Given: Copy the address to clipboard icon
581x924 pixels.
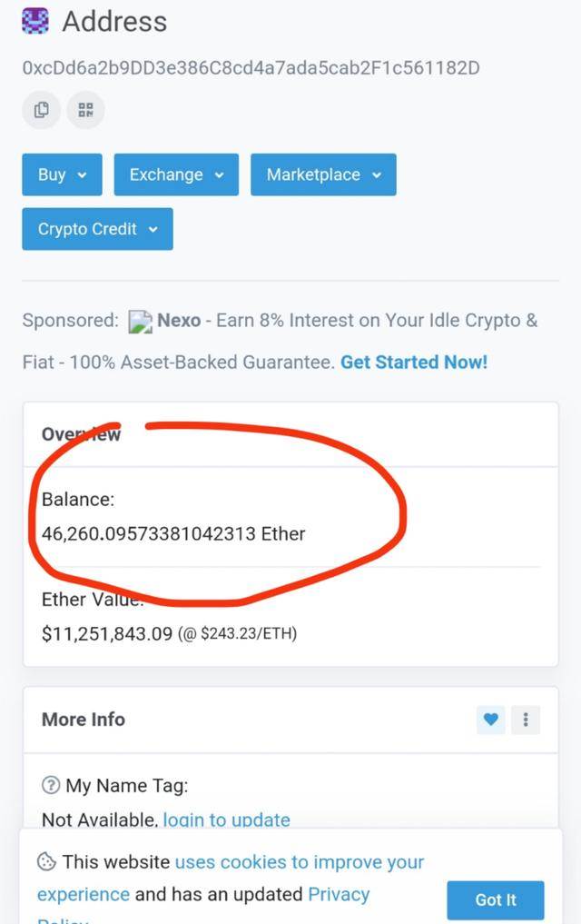Looking at the screenshot, I should pos(41,110).
